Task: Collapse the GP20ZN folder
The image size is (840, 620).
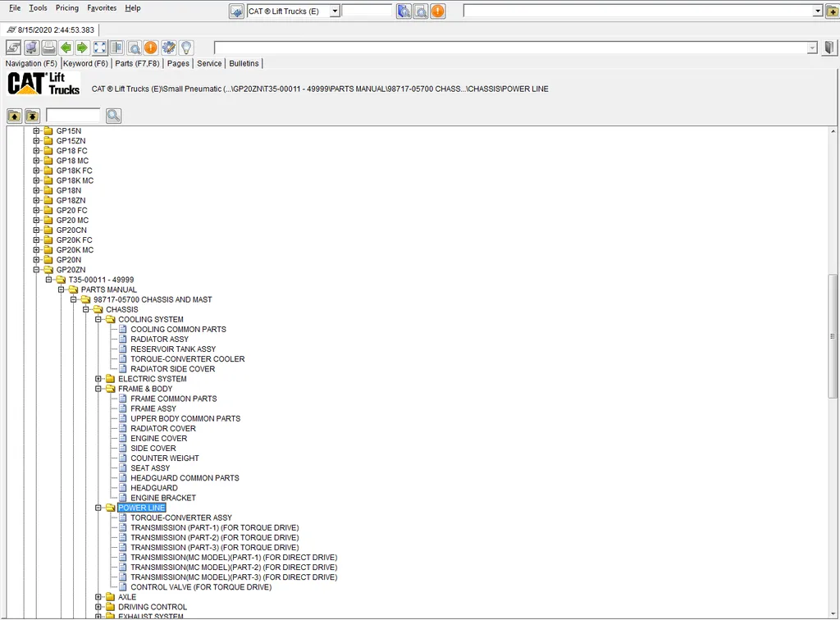Action: click(36, 269)
